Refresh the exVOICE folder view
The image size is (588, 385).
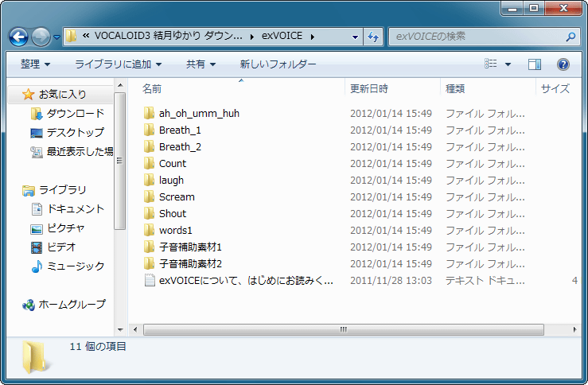[372, 37]
